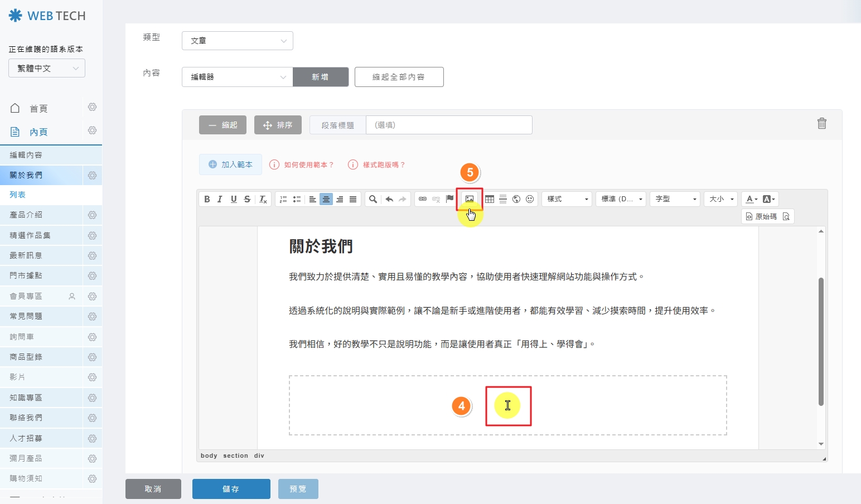
Task: Delete the paragraph block with the trash icon
Action: (x=821, y=124)
